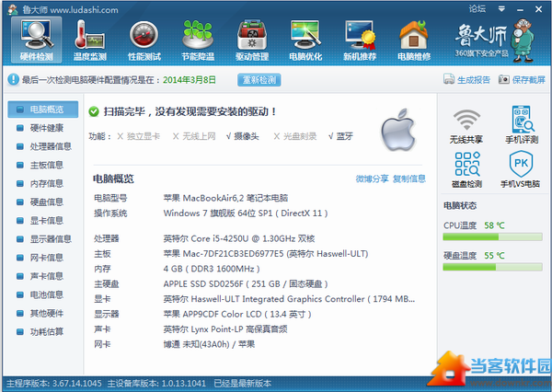Click the Lynx Point-LP sound card text
This screenshot has width=552, height=392.
click(225, 329)
